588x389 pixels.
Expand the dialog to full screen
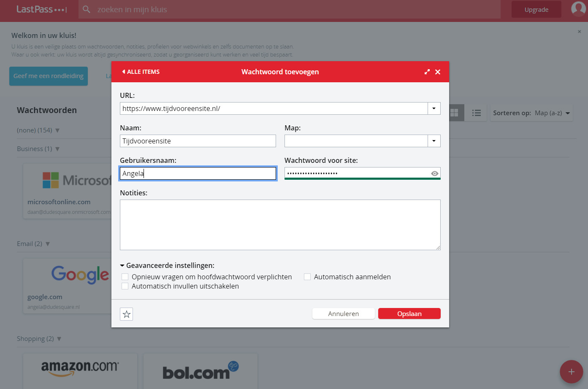pyautogui.click(x=427, y=72)
